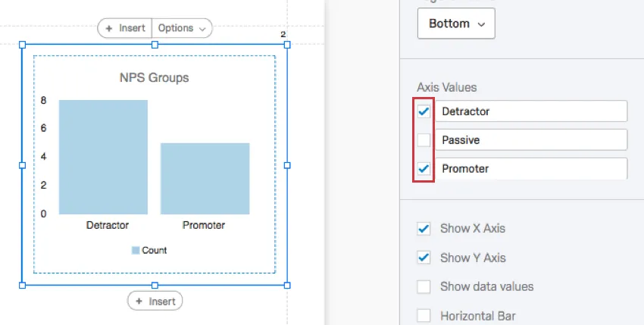Toggle Show X Axis checkbox
The width and height of the screenshot is (644, 325).
(x=424, y=228)
